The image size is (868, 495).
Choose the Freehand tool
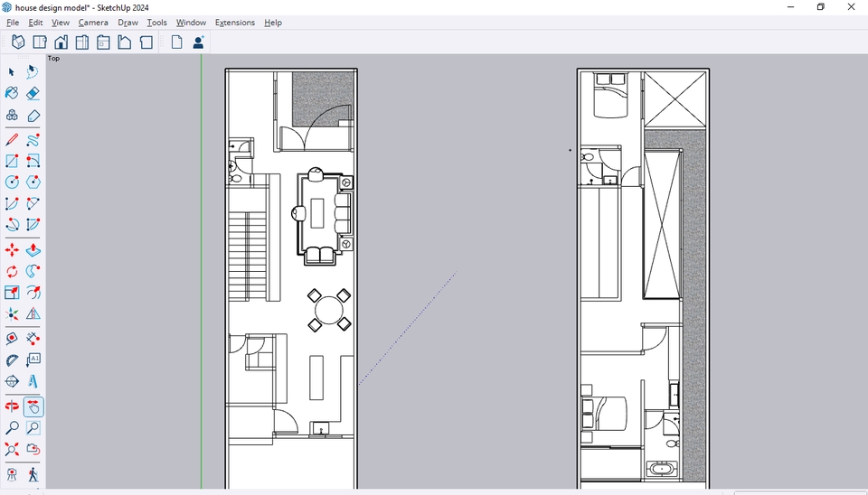pos(33,140)
